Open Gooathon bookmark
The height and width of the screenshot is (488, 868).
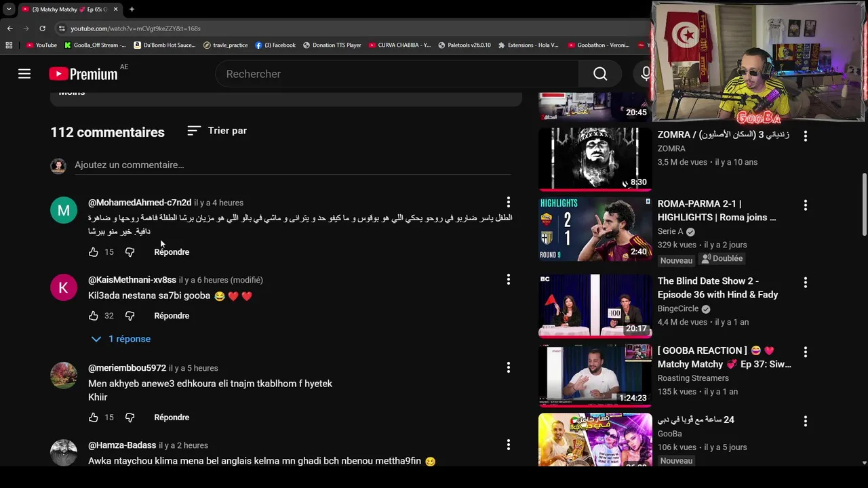[x=599, y=45]
